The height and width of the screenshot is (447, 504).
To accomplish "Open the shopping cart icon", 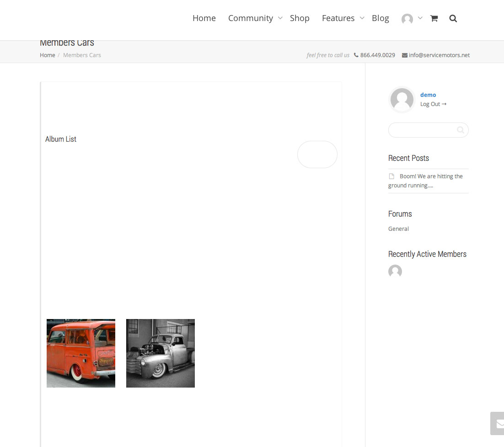I will (x=434, y=18).
